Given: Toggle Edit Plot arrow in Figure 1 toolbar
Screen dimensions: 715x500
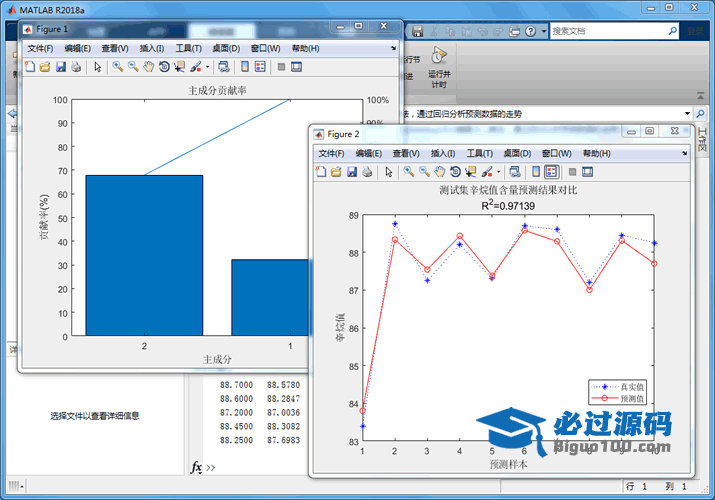Looking at the screenshot, I should [x=97, y=67].
